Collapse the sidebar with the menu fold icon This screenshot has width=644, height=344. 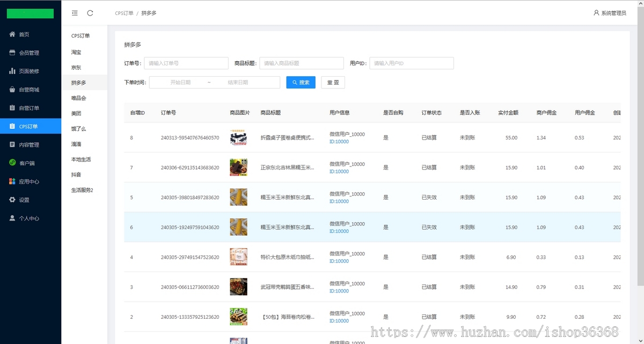coord(75,13)
